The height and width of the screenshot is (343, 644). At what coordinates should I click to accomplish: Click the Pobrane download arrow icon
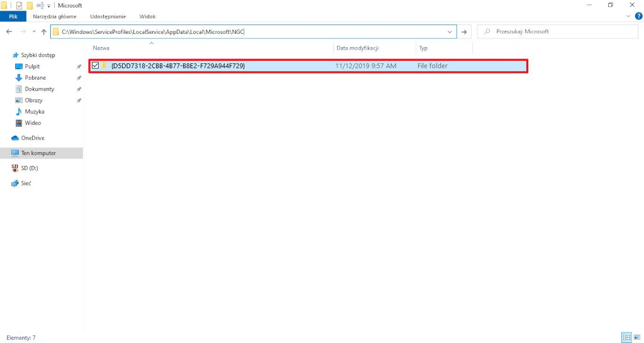(x=18, y=77)
